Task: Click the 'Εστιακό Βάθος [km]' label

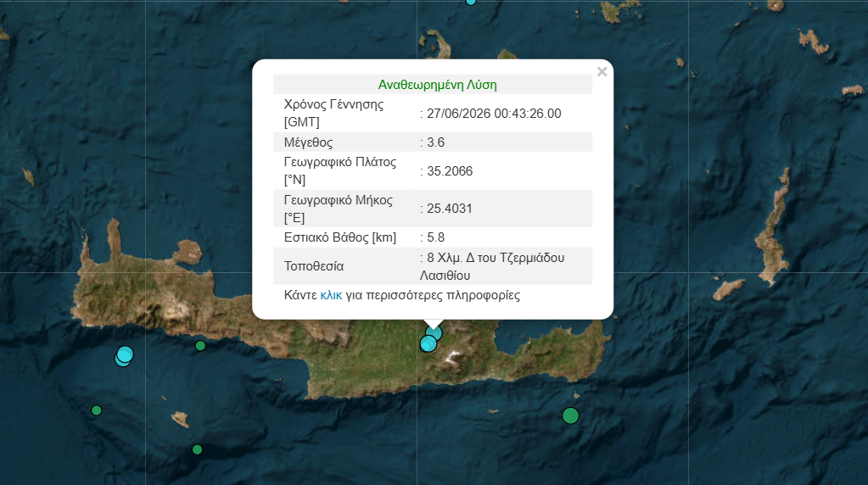Action: 340,237
